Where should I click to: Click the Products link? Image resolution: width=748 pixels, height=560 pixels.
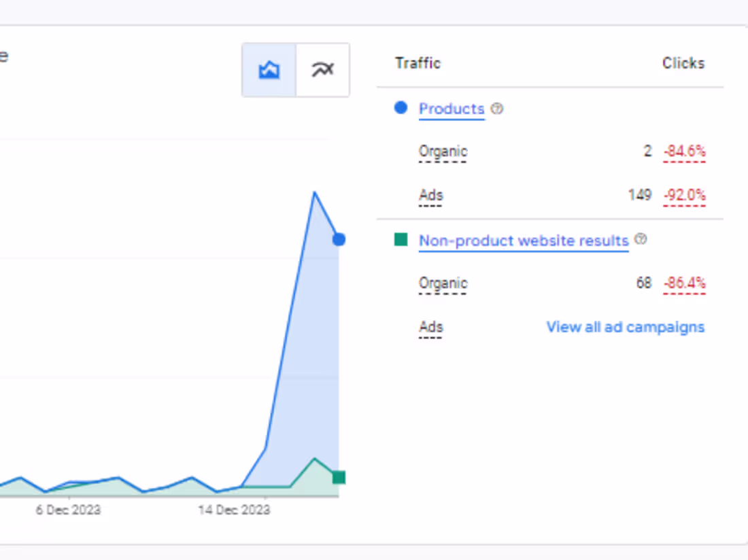click(x=452, y=109)
